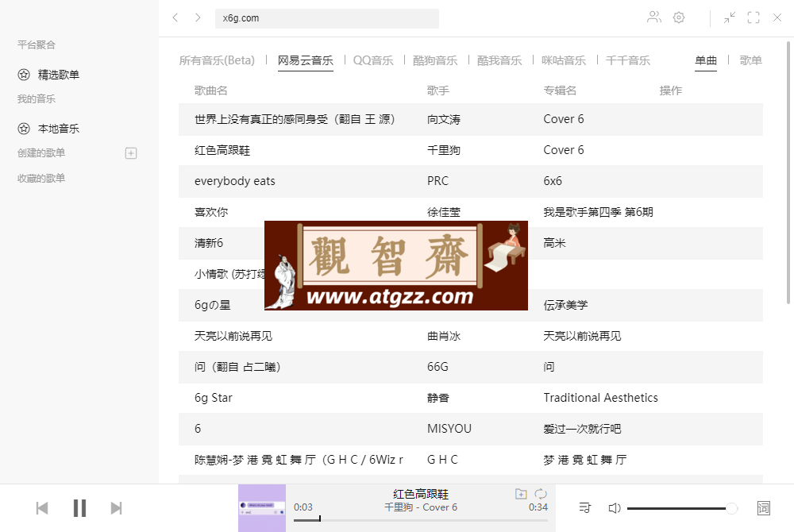Switch to the 酷我音乐 tab
This screenshot has width=794, height=532.
499,60
